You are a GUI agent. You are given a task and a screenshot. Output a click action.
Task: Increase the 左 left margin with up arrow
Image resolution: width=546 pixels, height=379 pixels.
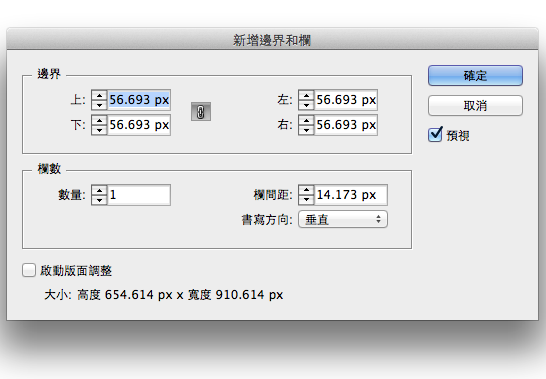pos(306,95)
